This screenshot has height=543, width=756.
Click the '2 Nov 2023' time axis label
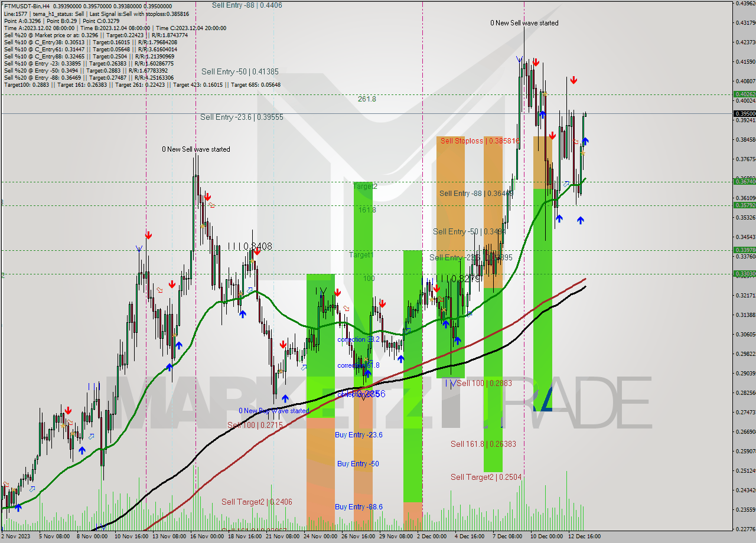point(16,537)
